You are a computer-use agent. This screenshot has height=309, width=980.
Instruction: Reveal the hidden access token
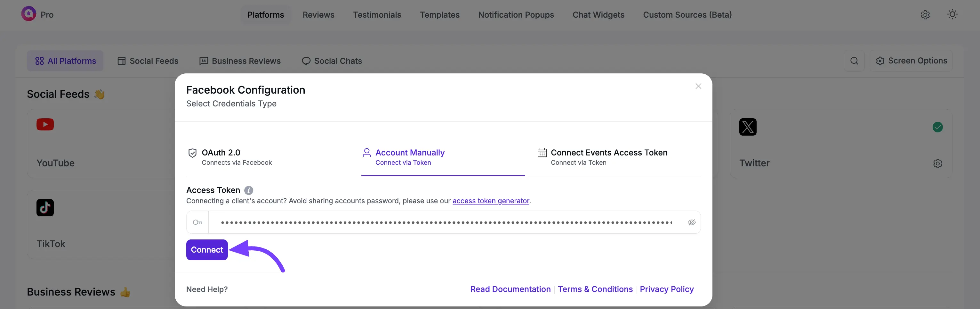[692, 222]
